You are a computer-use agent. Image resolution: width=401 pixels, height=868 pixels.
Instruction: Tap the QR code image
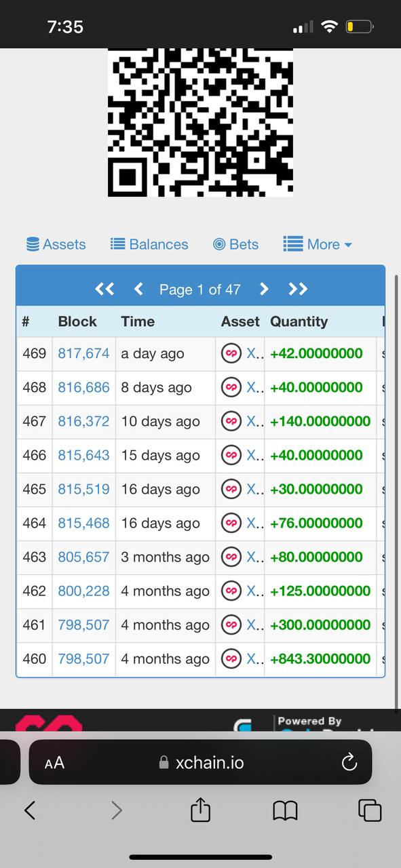point(200,123)
